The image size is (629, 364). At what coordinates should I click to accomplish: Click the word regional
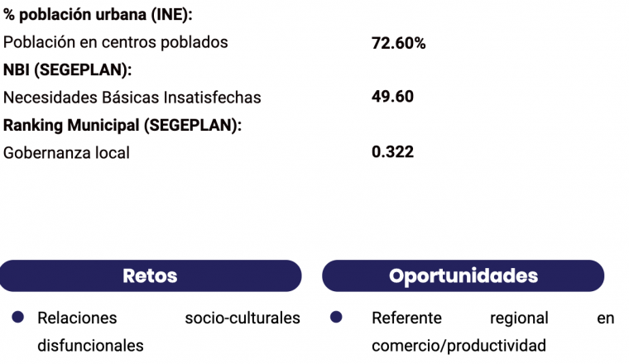coord(519,318)
